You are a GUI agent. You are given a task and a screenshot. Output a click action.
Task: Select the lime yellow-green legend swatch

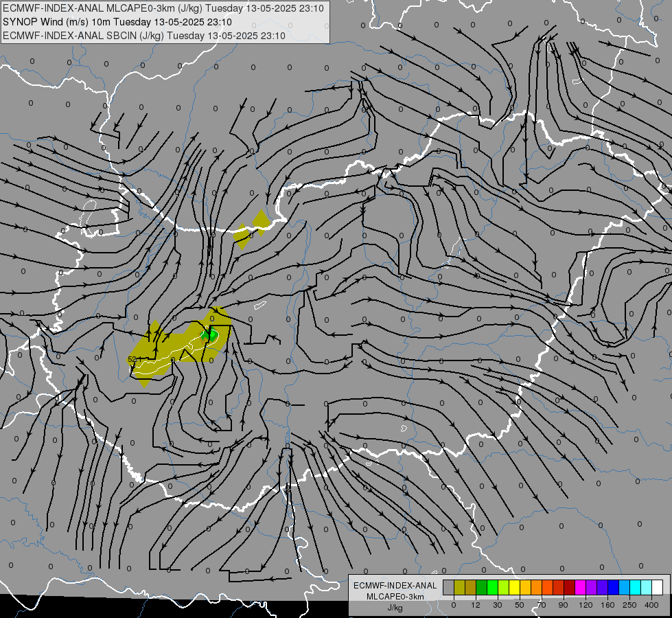[x=504, y=587]
